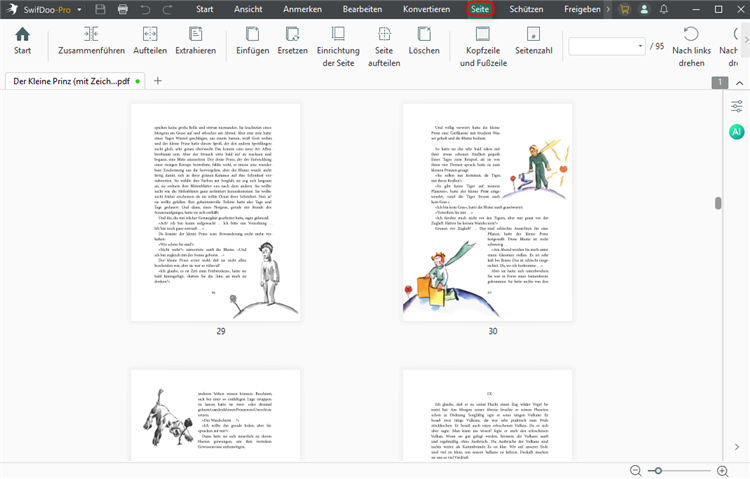Viewport: 750px width, 479px height.
Task: Open the Einfügen insert page tool
Action: [253, 37]
